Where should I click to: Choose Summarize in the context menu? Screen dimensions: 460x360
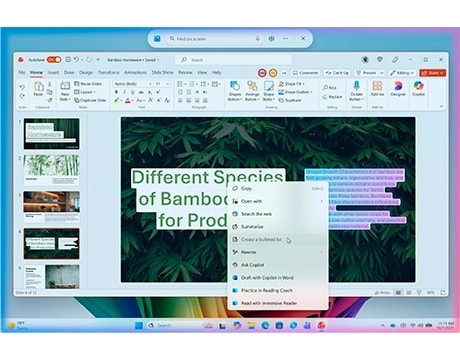click(278, 227)
